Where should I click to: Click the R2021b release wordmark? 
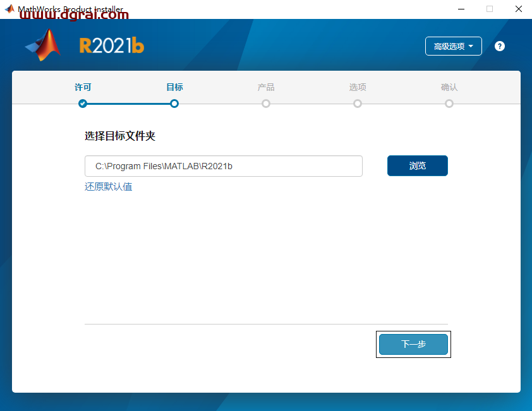pyautogui.click(x=111, y=45)
